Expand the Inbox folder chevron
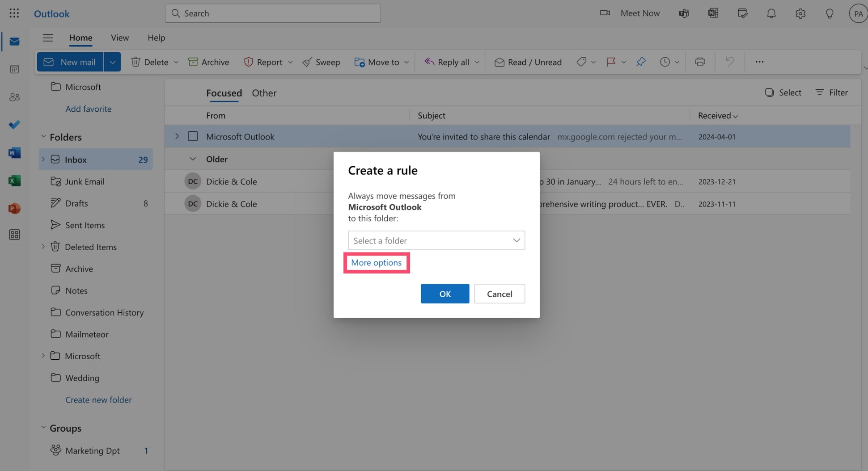Image resolution: width=868 pixels, height=471 pixels. [x=43, y=159]
